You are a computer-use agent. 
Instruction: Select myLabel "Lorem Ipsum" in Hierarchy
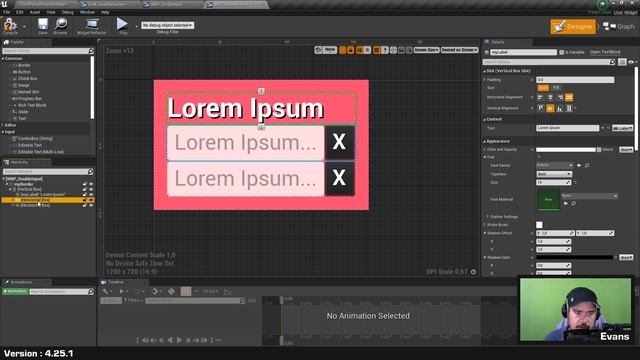pyautogui.click(x=42, y=195)
